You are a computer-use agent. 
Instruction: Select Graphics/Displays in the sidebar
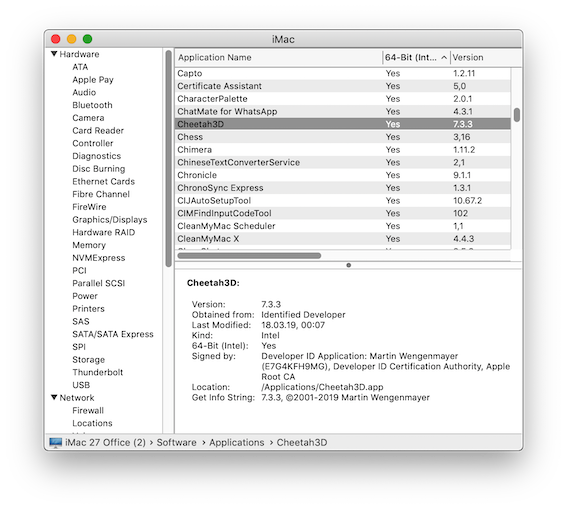[110, 220]
